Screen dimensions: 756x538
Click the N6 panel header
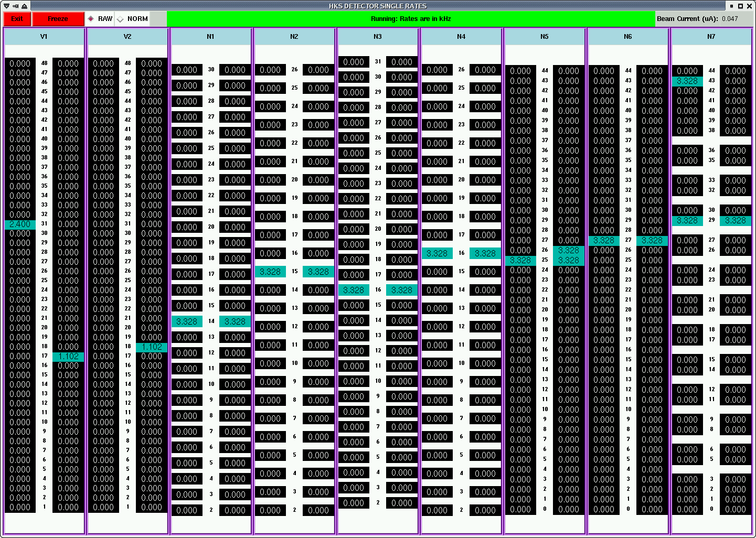[x=628, y=37]
